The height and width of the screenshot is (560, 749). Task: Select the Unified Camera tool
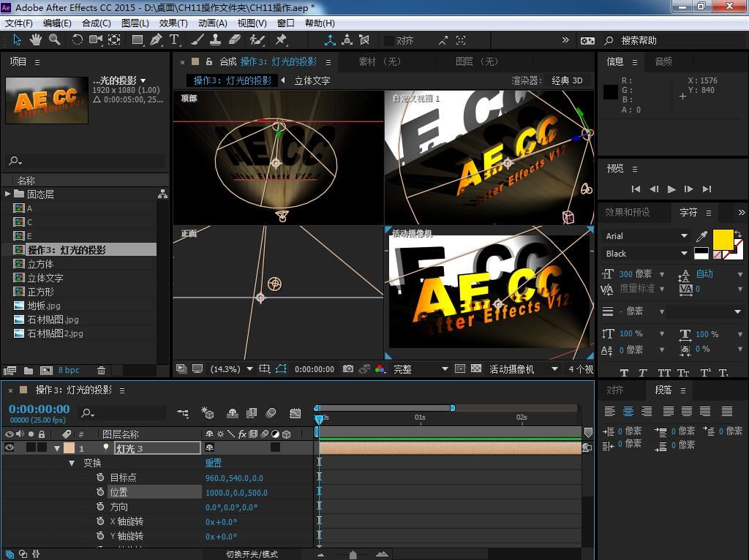pyautogui.click(x=96, y=40)
